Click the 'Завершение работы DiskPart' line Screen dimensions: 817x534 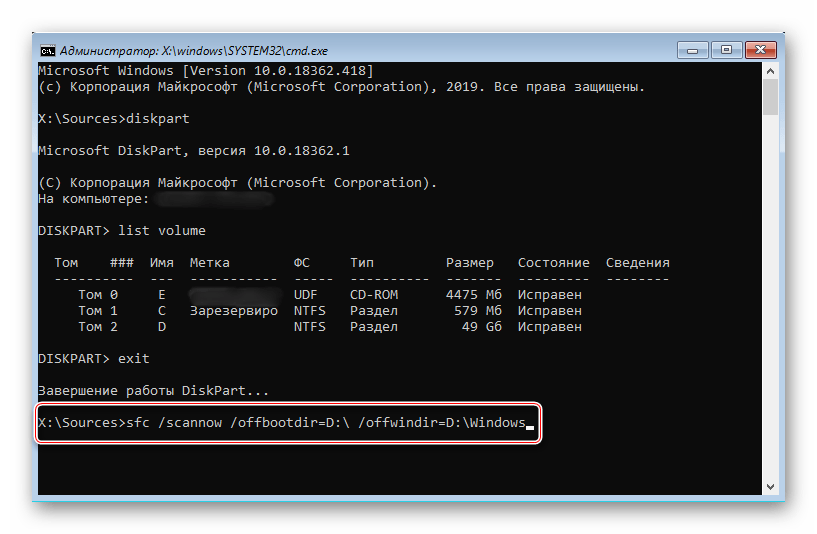click(153, 391)
